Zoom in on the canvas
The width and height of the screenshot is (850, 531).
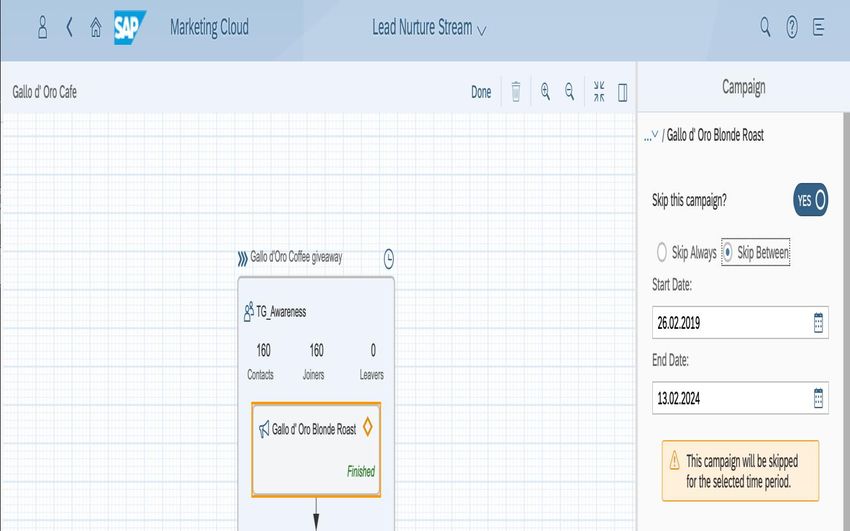[545, 92]
